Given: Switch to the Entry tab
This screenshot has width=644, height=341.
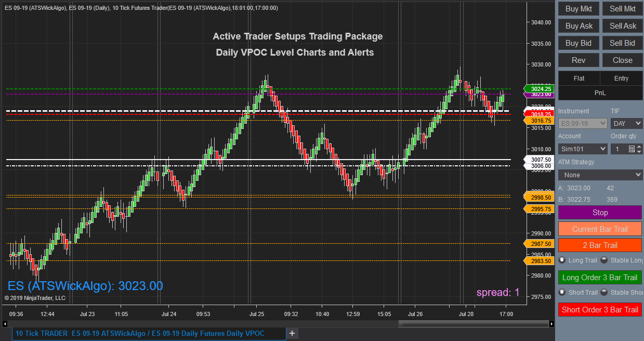Looking at the screenshot, I should (x=622, y=78).
